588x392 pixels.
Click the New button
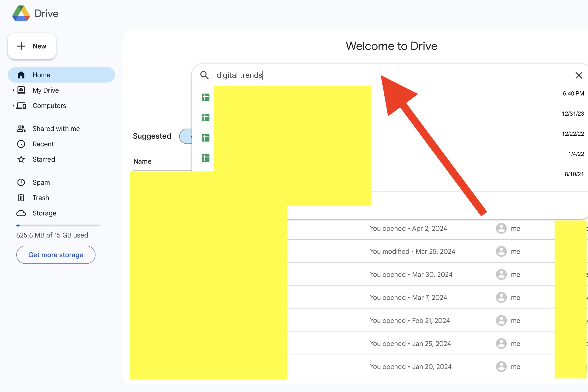(x=32, y=46)
